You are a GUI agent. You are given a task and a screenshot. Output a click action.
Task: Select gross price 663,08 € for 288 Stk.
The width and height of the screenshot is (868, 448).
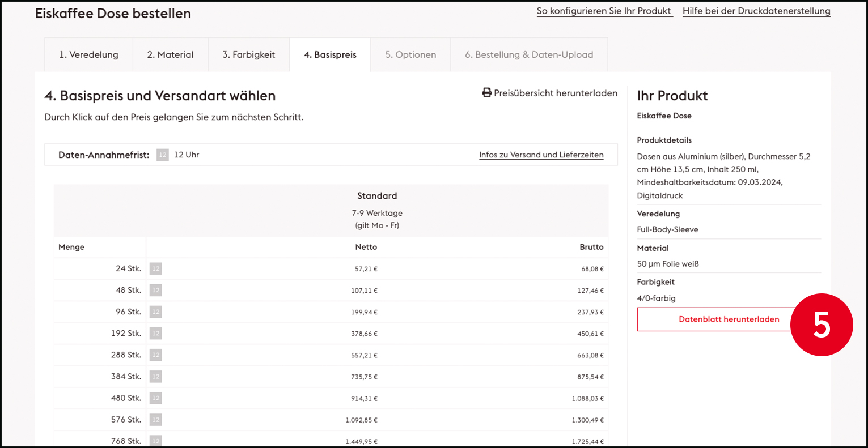click(x=591, y=355)
